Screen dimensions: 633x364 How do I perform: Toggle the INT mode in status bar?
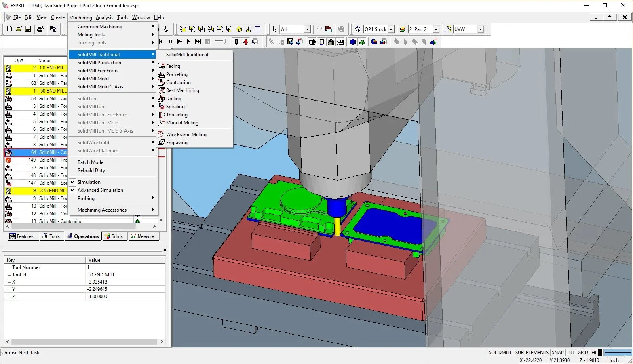tap(571, 353)
